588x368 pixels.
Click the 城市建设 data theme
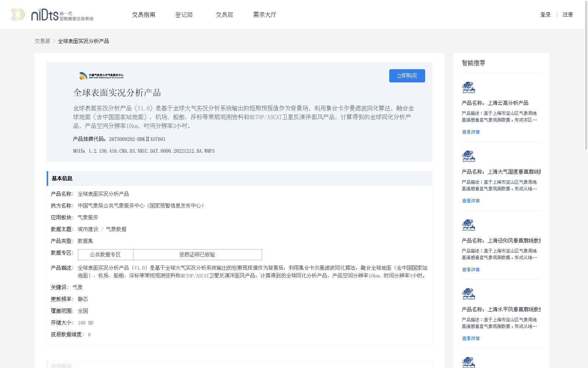coord(88,229)
